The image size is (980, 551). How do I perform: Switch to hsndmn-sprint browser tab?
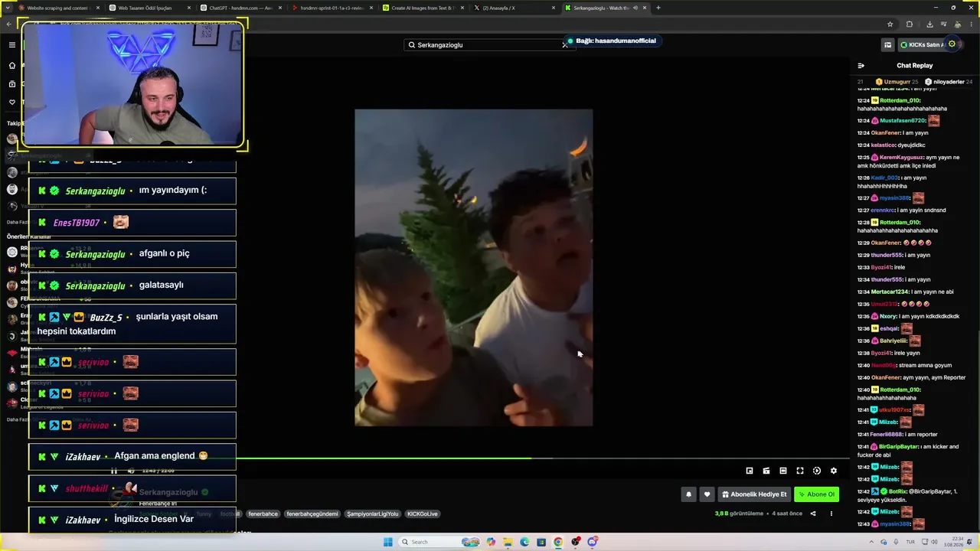pyautogui.click(x=331, y=8)
